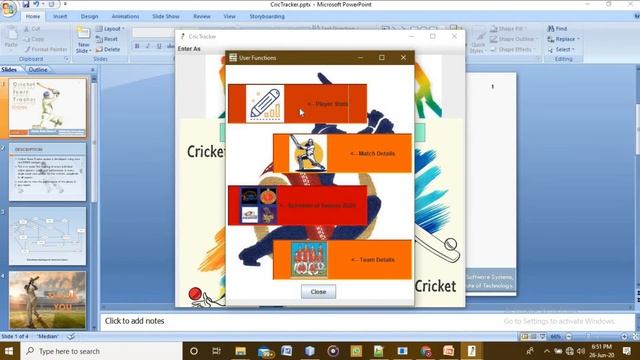Click the taskbar search box
Image resolution: width=640 pixels, height=360 pixels.
pos(101,351)
